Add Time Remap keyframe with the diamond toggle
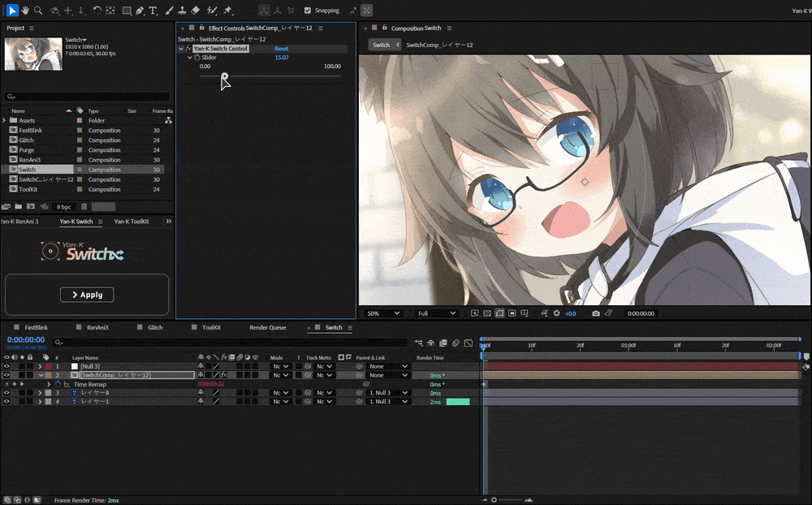Image resolution: width=812 pixels, height=505 pixels. point(14,384)
